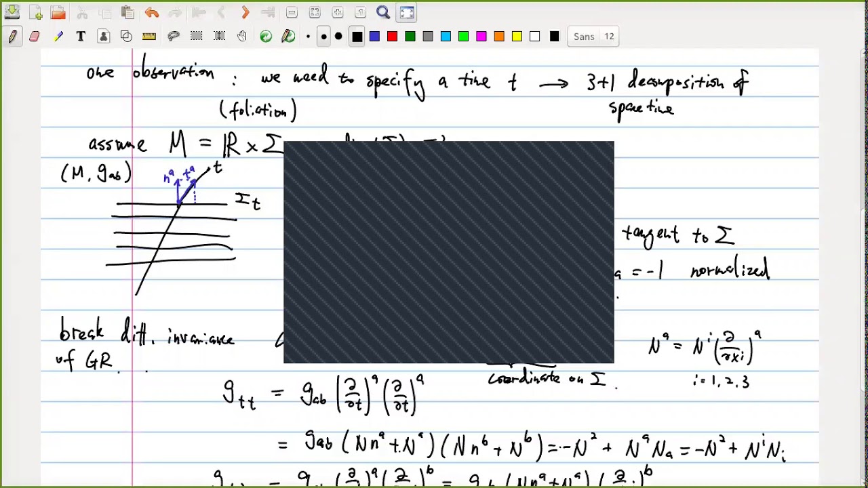The image size is (868, 488).
Task: Pick the selected black pen color
Action: 357,37
